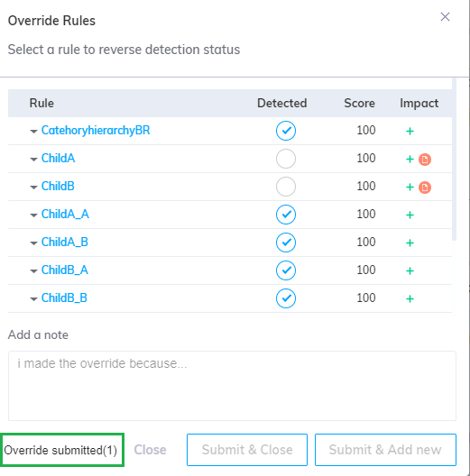The image size is (470, 476).
Task: Click the Submit & Add new button
Action: pyautogui.click(x=385, y=450)
